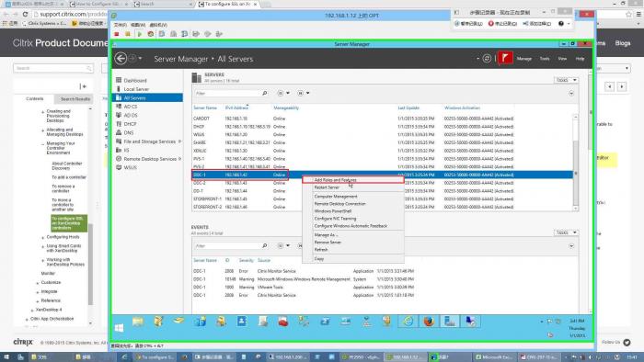Click Server Manager back arrow button
This screenshot has width=644, height=362.
tap(121, 59)
